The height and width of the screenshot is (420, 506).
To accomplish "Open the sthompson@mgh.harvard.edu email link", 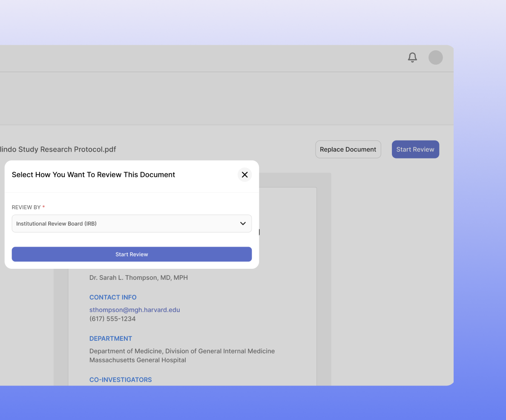I will click(x=135, y=310).
